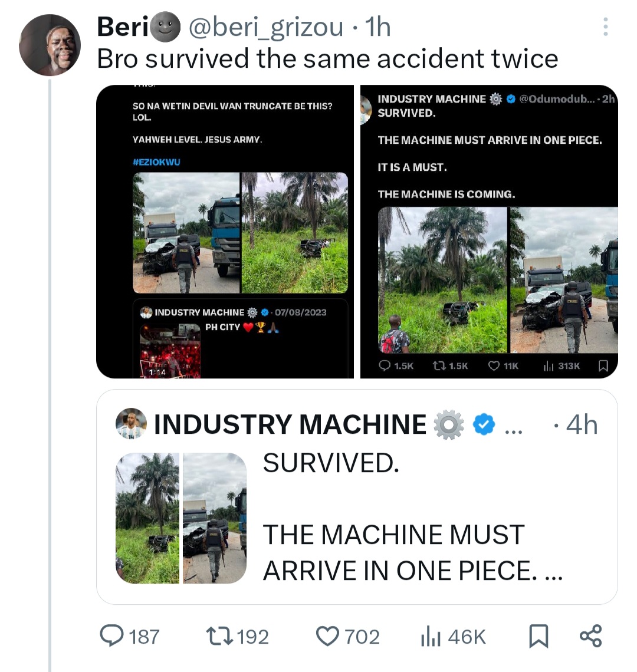The width and height of the screenshot is (637, 672).
Task: Open the 1h timestamp of the tweet
Action: (377, 27)
